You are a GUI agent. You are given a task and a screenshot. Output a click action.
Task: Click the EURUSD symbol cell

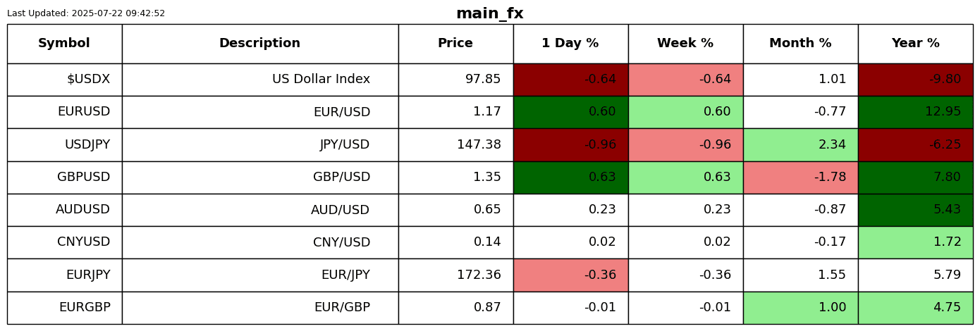pyautogui.click(x=84, y=112)
